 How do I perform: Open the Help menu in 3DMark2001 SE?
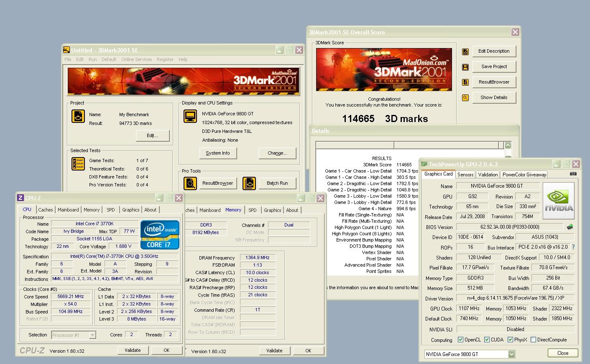183,59
